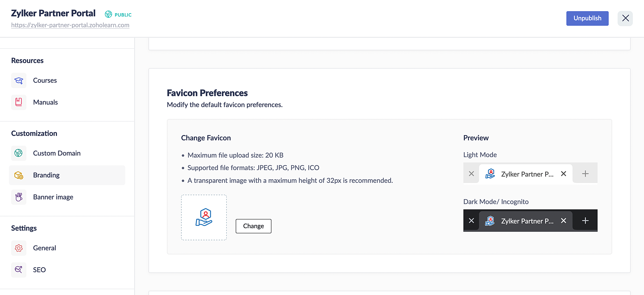The width and height of the screenshot is (644, 295).
Task: Click the Public globe status icon
Action: coord(109,14)
